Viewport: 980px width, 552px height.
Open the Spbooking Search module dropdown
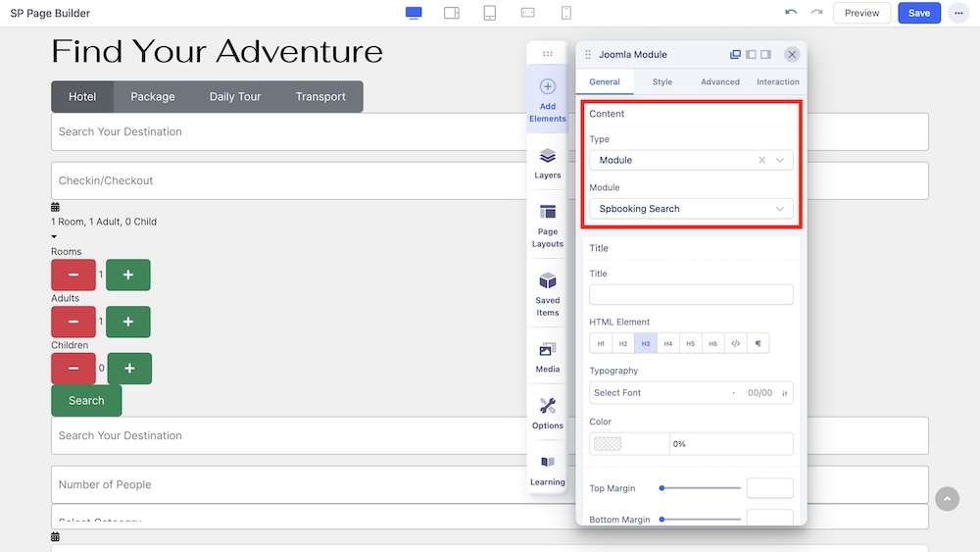[691, 209]
